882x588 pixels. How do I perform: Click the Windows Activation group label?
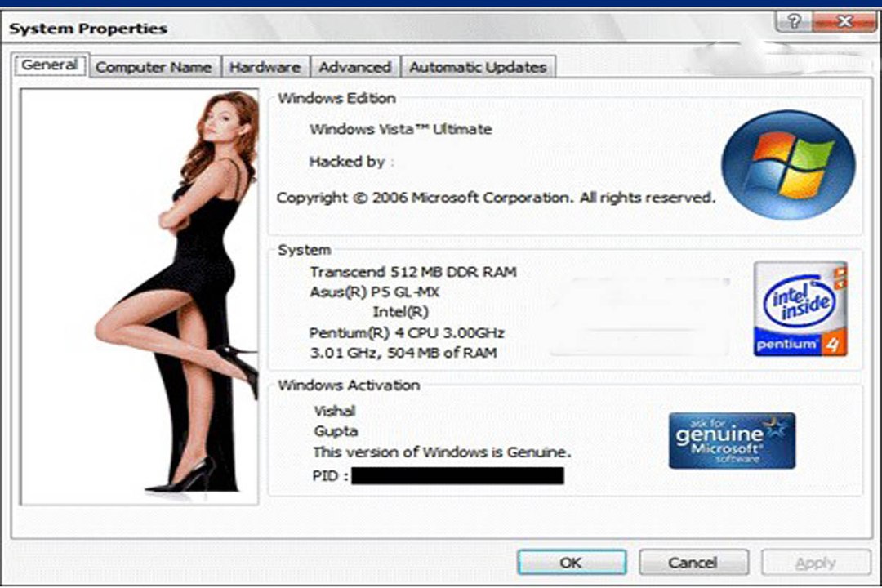[350, 385]
